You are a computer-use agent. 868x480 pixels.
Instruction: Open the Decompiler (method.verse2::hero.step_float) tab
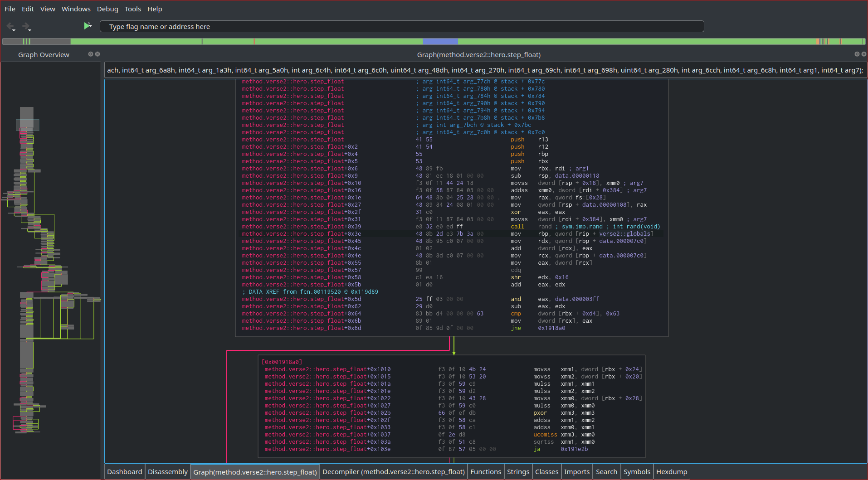tap(394, 472)
